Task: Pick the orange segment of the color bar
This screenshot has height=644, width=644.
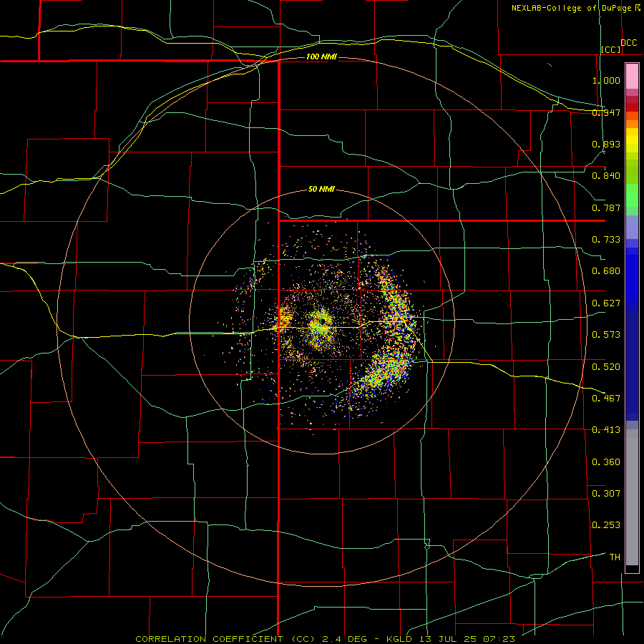Action: (x=632, y=124)
